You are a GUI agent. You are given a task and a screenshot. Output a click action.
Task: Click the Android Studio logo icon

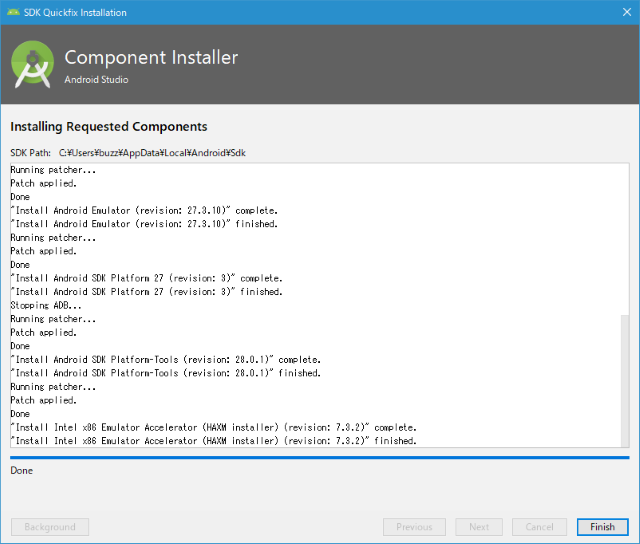[32, 64]
